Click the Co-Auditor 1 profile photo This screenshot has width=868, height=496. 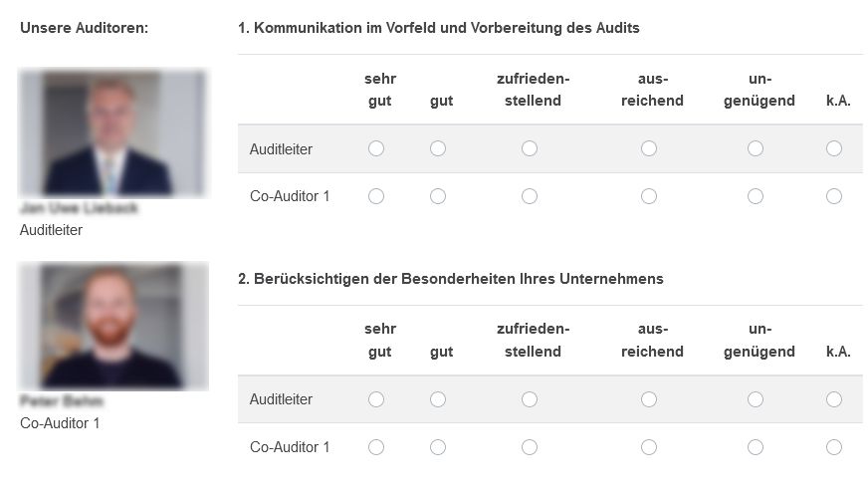pos(112,327)
